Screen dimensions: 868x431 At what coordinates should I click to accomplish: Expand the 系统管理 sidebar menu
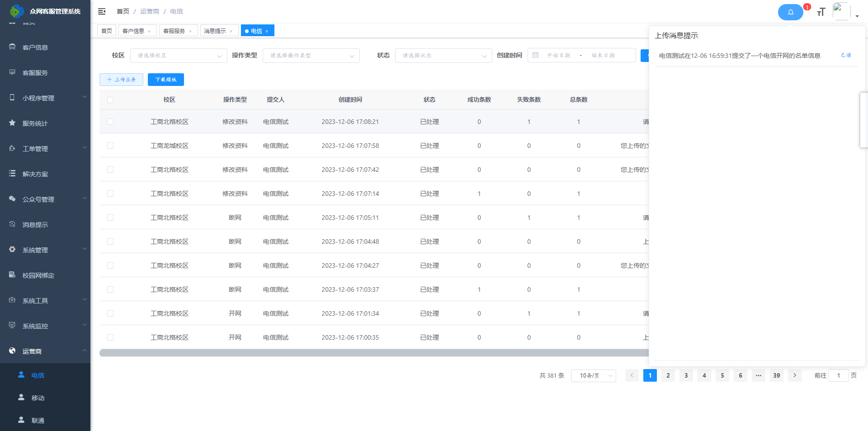tap(84, 249)
